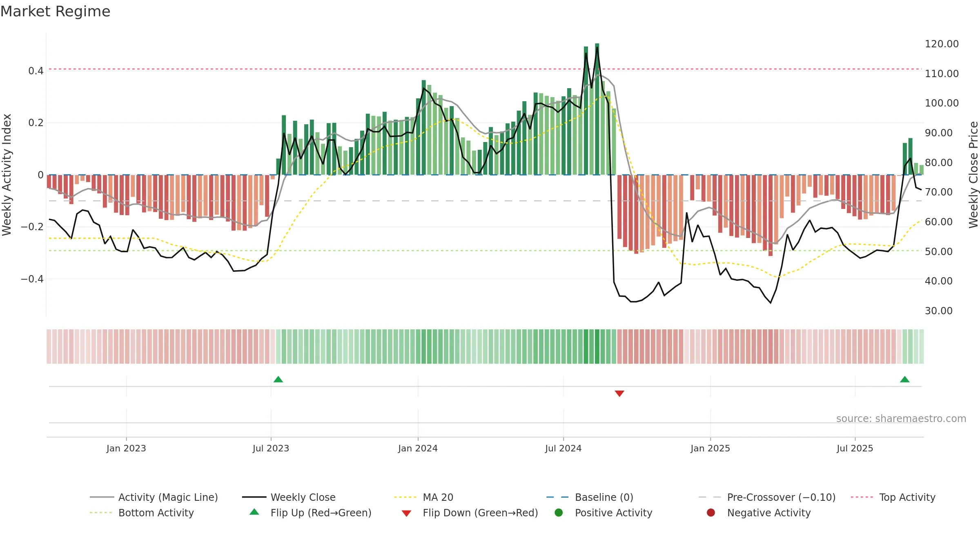Click the Weekly Activity Index axis title
The image size is (980, 551).
coord(7,175)
